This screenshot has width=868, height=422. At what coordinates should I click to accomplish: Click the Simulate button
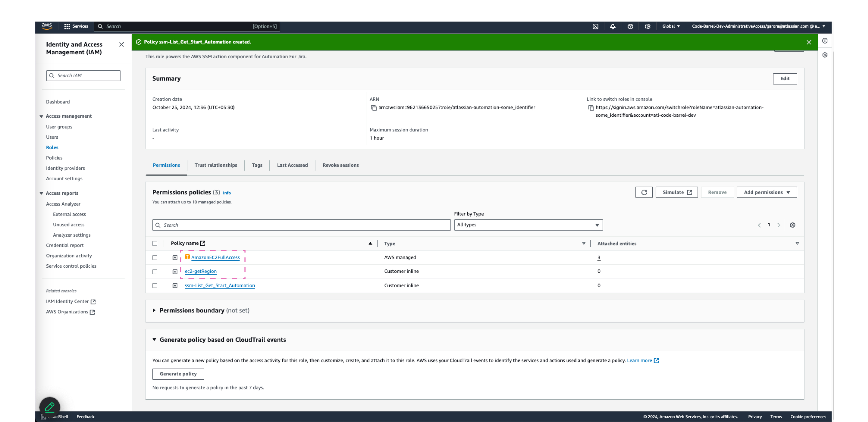pos(676,192)
